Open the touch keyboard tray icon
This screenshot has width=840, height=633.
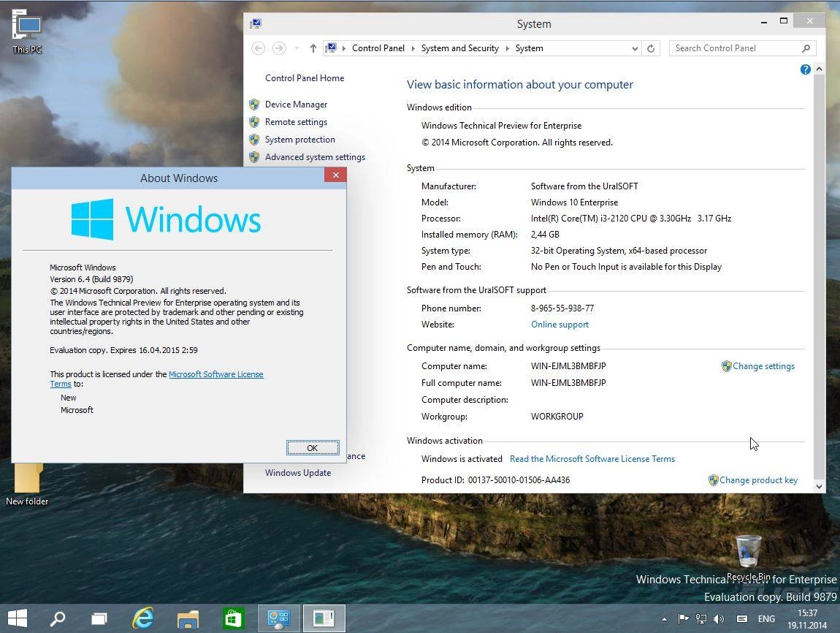pyautogui.click(x=742, y=619)
